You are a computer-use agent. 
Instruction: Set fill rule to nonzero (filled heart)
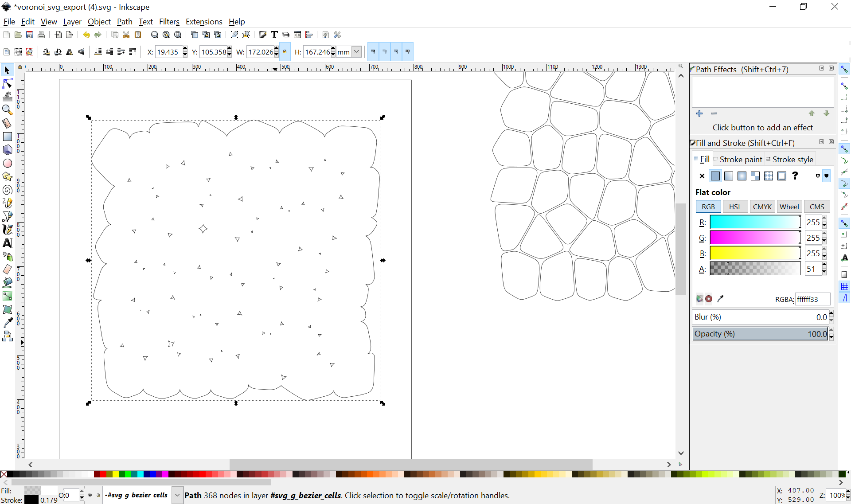pos(826,176)
